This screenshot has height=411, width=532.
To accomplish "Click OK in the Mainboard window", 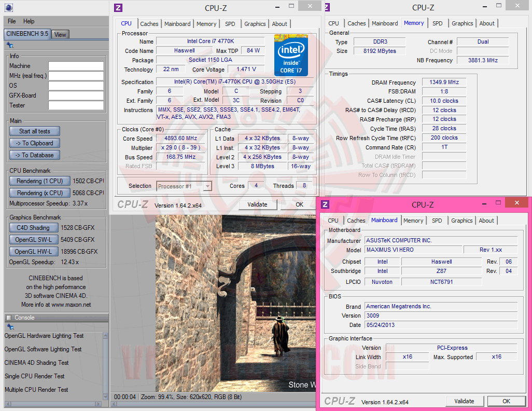I will [506, 401].
